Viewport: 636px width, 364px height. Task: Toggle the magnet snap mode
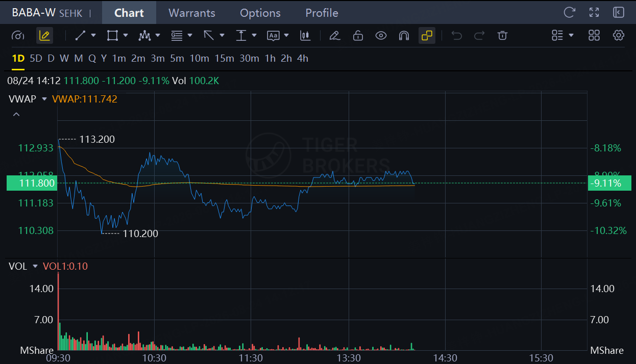coord(404,36)
